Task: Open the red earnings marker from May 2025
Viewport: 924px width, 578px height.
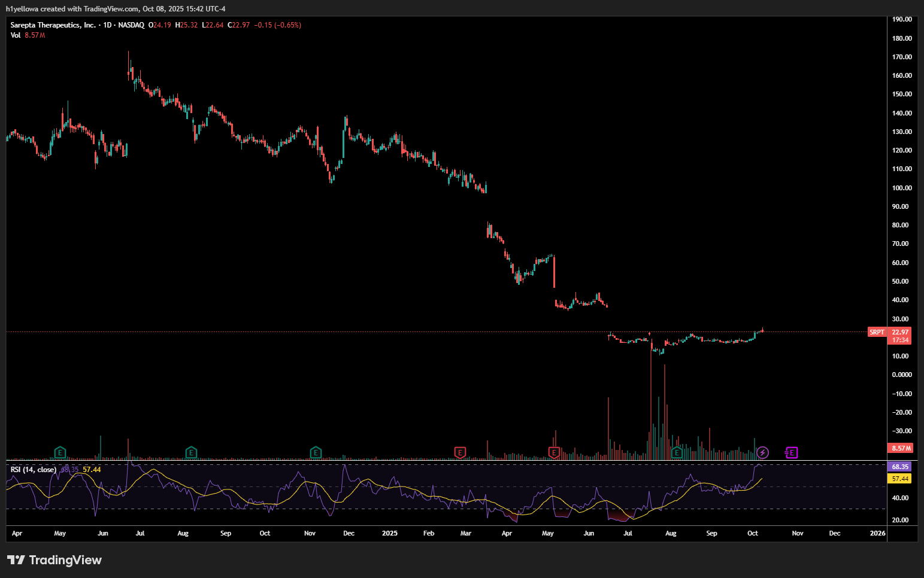Action: click(554, 452)
